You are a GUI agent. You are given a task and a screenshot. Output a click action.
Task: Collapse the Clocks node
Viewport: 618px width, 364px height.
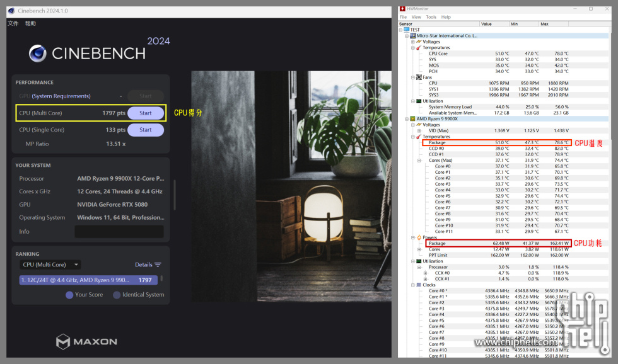pos(412,285)
